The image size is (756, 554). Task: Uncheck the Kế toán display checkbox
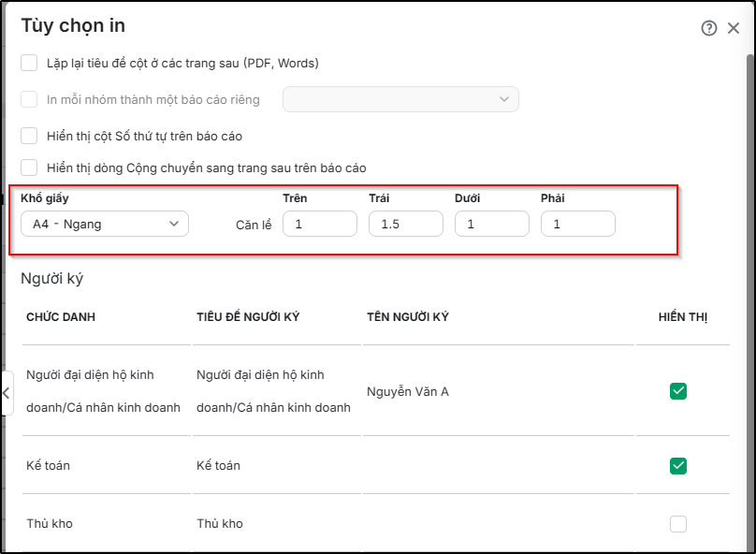[678, 466]
